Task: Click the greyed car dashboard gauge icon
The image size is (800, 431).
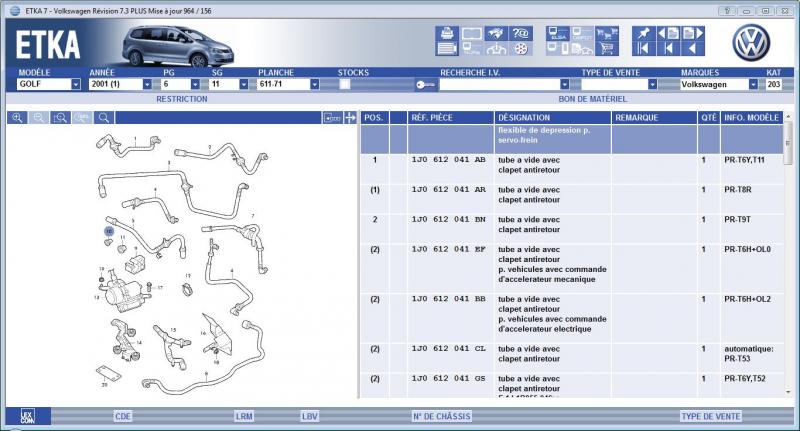Action: click(496, 48)
